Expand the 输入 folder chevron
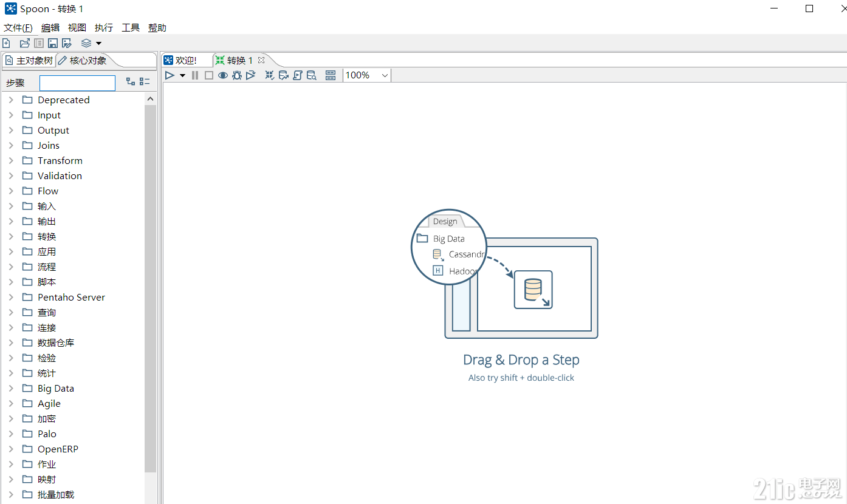This screenshot has width=847, height=504. point(11,206)
